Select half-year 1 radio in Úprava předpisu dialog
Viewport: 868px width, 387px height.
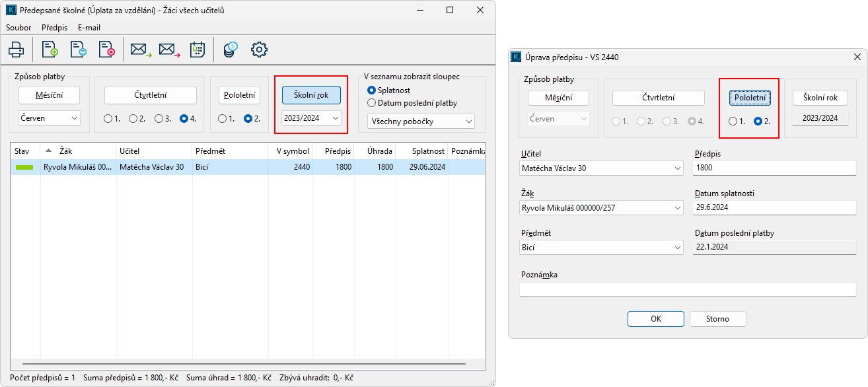(x=733, y=122)
